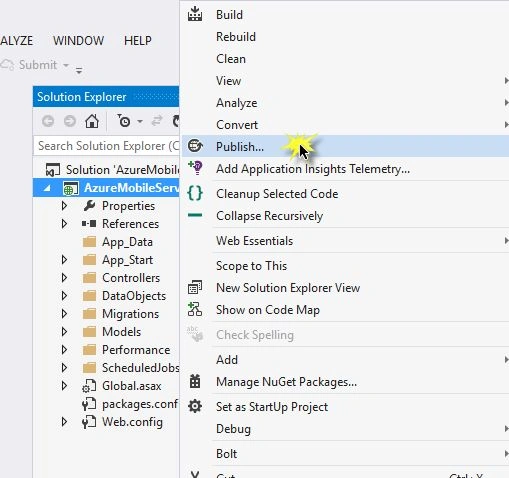Click the packages.config file icon
This screenshot has height=478, width=509.
tap(89, 404)
